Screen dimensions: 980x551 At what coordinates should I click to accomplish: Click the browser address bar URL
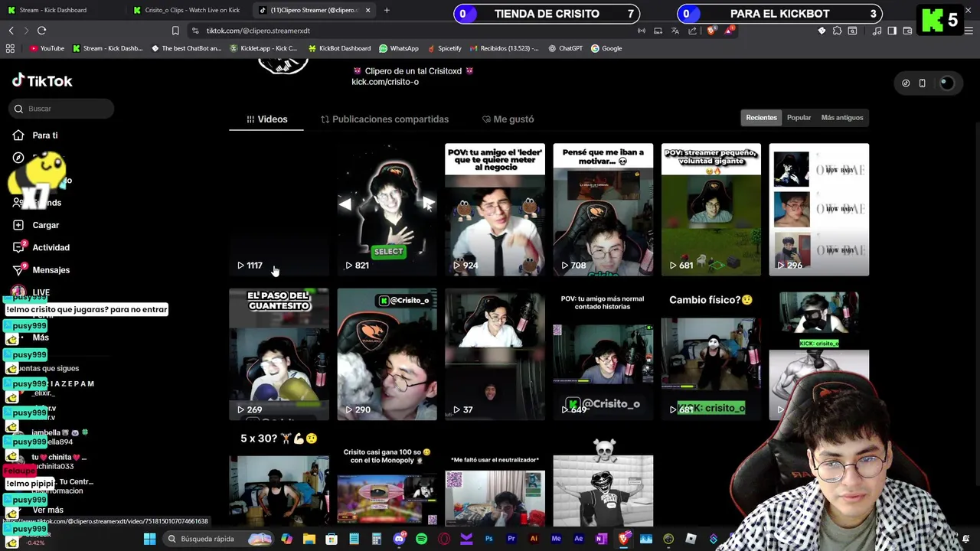coord(258,31)
